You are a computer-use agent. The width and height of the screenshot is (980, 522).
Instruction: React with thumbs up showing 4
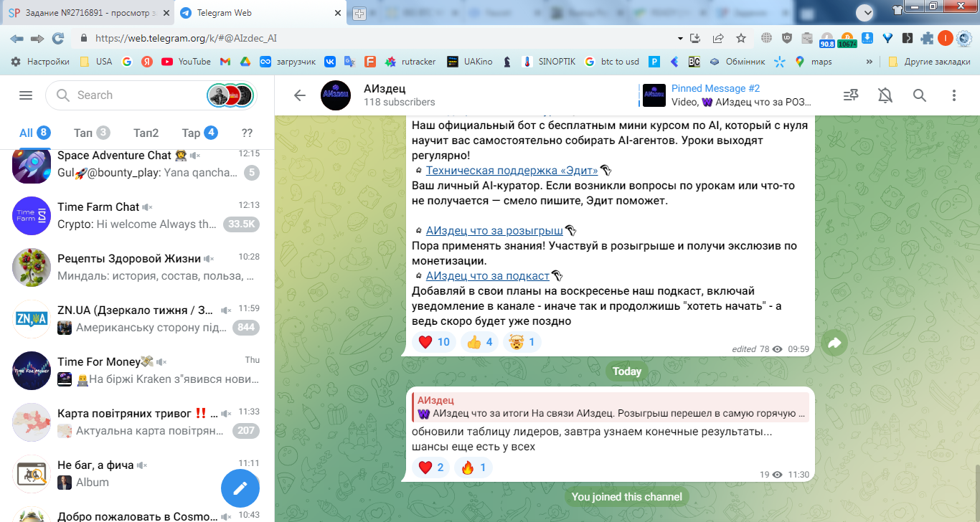pos(480,342)
